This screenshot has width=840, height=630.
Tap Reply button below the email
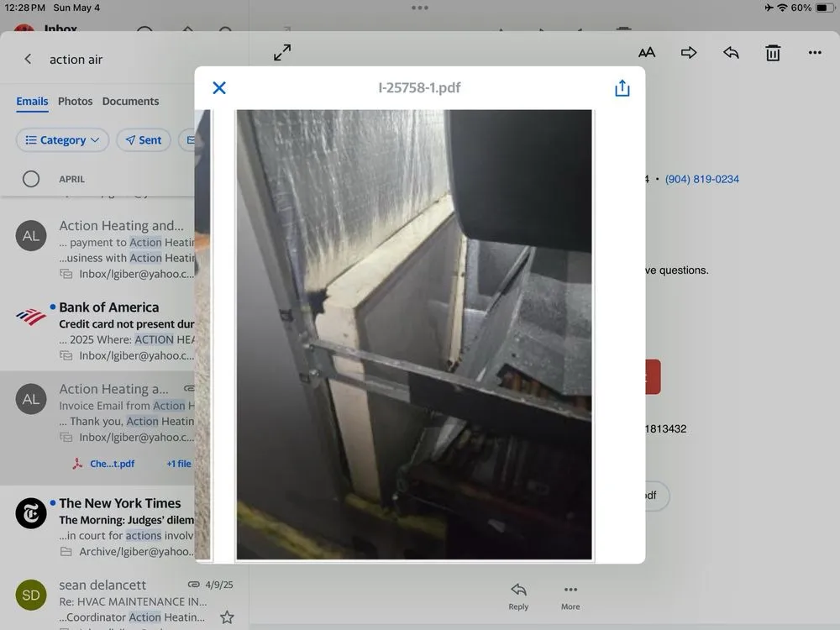(518, 596)
